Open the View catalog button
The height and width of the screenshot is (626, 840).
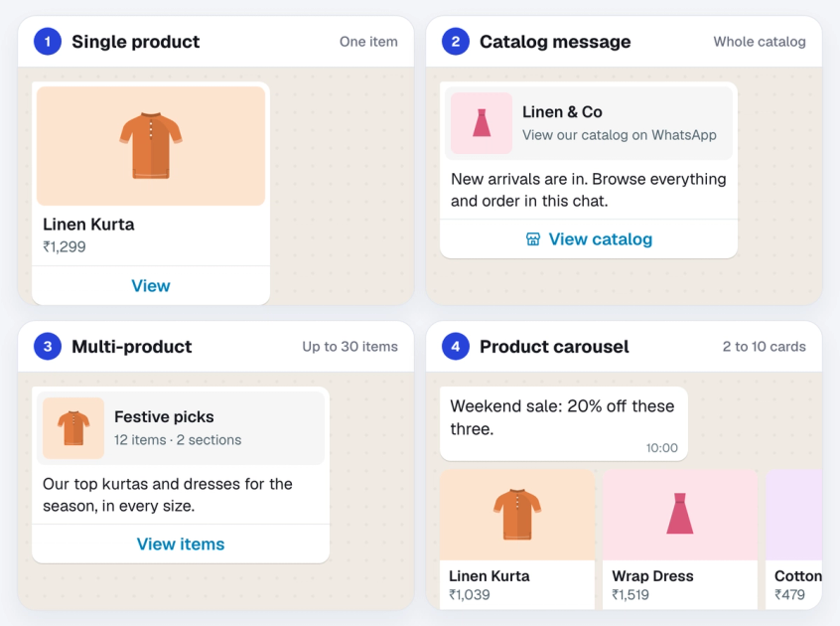point(588,239)
